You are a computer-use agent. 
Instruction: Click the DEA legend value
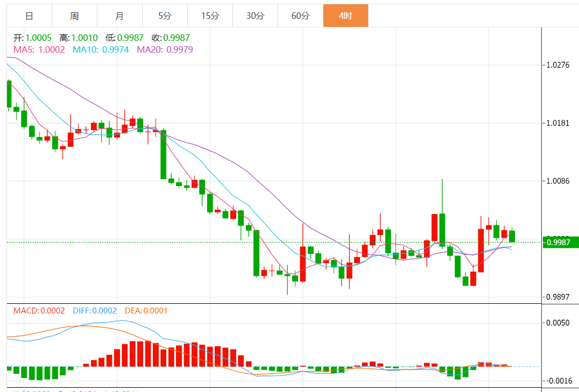[x=146, y=310]
